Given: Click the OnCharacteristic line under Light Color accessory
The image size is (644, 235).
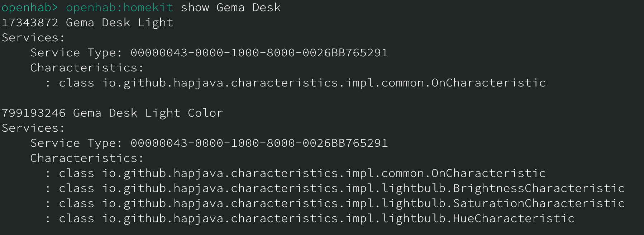Looking at the screenshot, I should click(x=302, y=173).
